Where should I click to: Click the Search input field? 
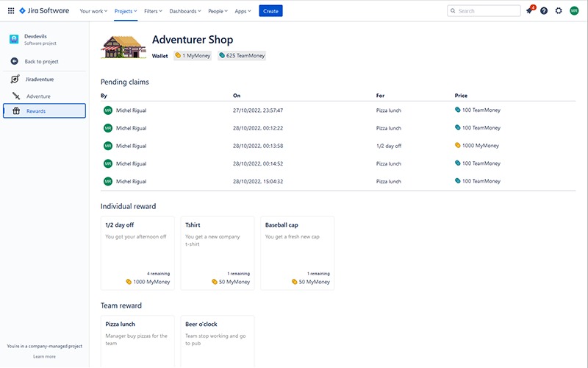pos(484,11)
